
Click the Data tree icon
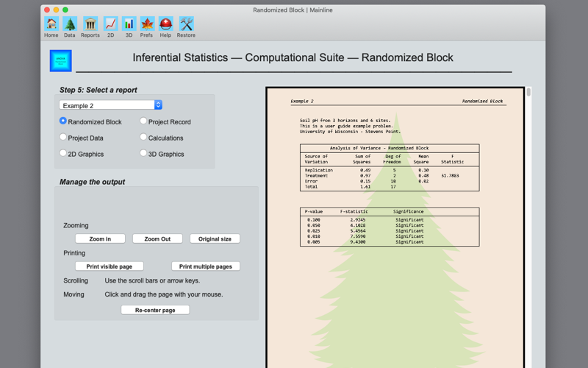point(70,24)
